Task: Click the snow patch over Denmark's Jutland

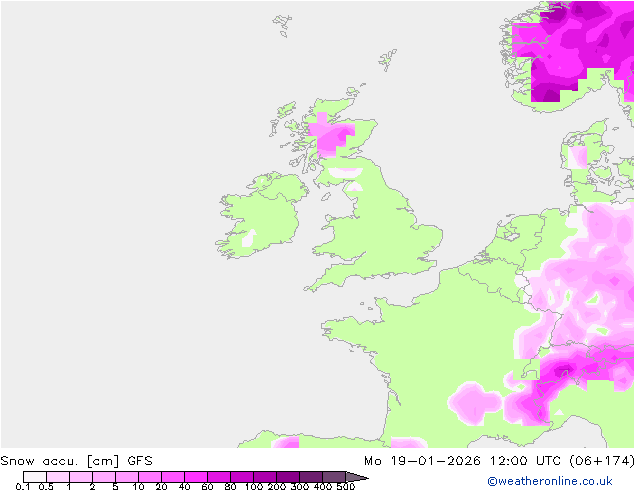Action: pos(577,157)
